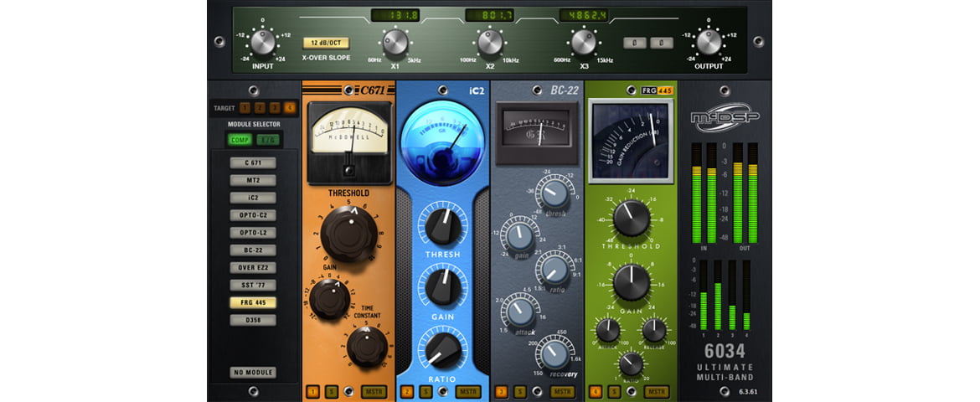The image size is (980, 402).
Task: Turn the FRG 445 GAIN knob
Action: point(632,282)
